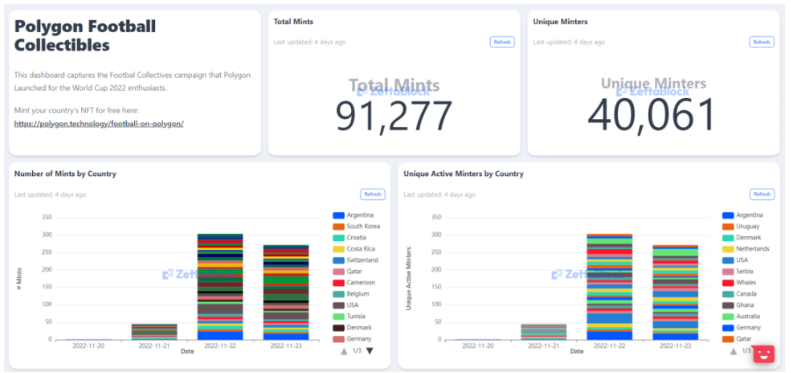Toggle Netherlands in Unique Active Minters legend

tap(746, 249)
